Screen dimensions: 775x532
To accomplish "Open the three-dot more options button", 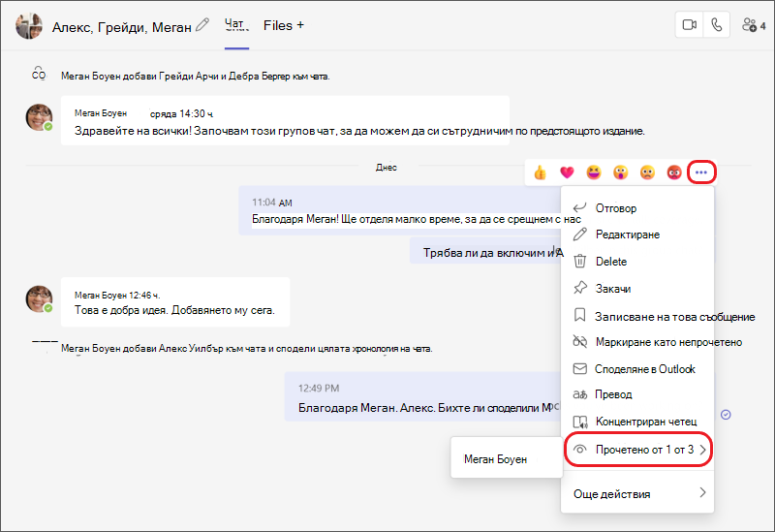I will pyautogui.click(x=700, y=172).
